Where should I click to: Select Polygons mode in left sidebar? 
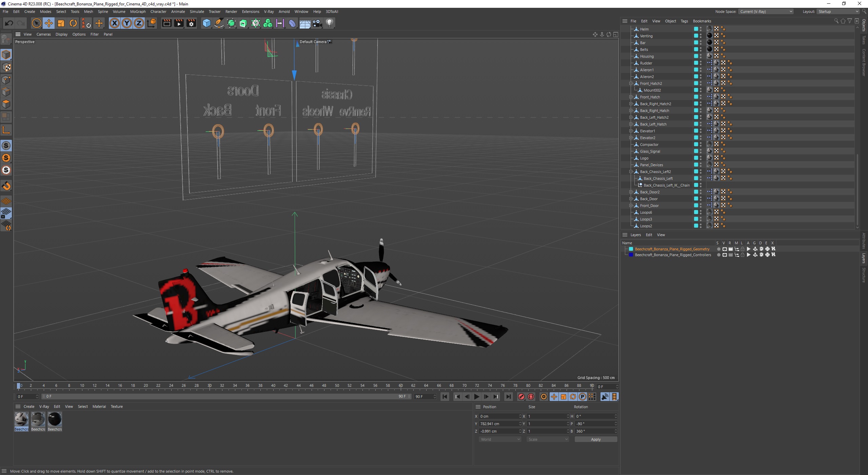[6, 104]
